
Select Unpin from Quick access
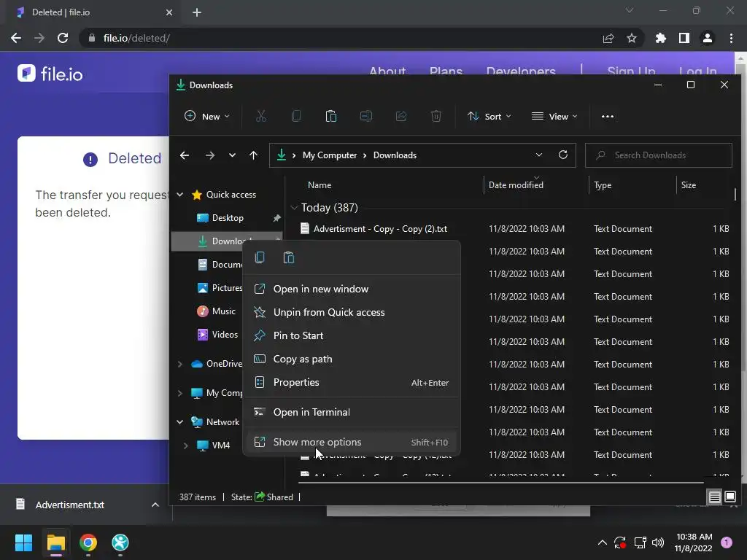point(352,312)
